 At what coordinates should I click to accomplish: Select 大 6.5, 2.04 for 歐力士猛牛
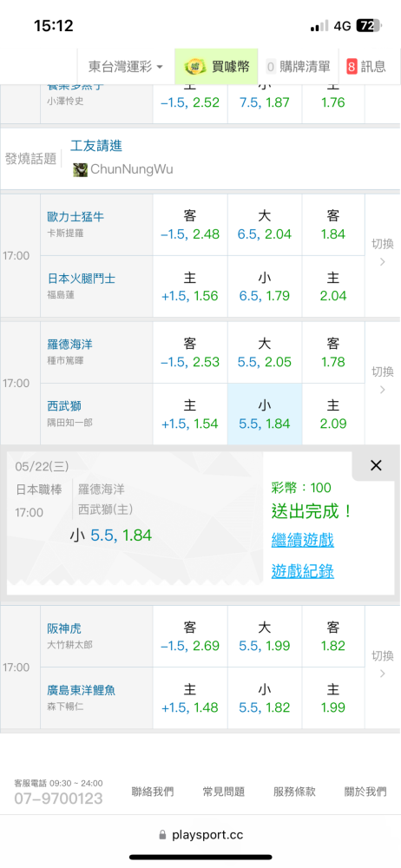[265, 225]
